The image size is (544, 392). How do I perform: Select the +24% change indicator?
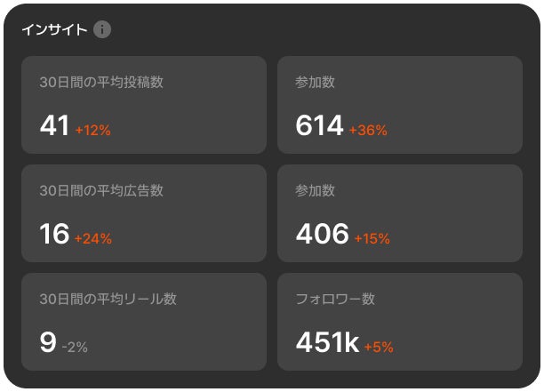[92, 238]
